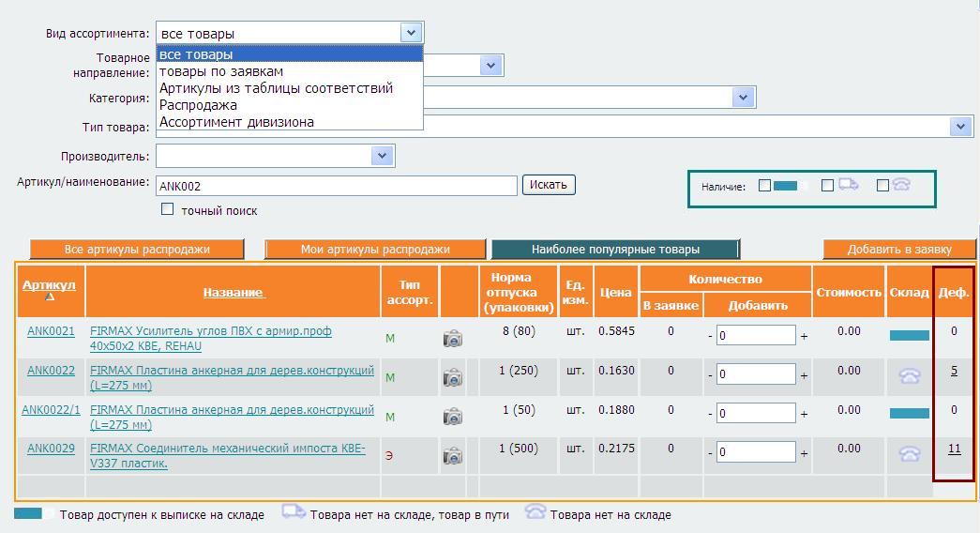
Task: Click phone stock icon in ANK0022 row
Action: coord(909,375)
